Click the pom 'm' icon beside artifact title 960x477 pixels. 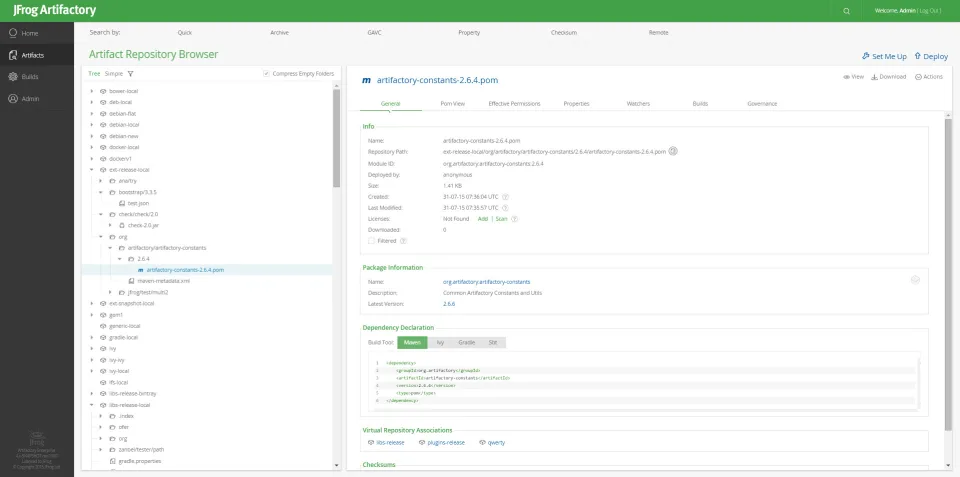pyautogui.click(x=366, y=80)
